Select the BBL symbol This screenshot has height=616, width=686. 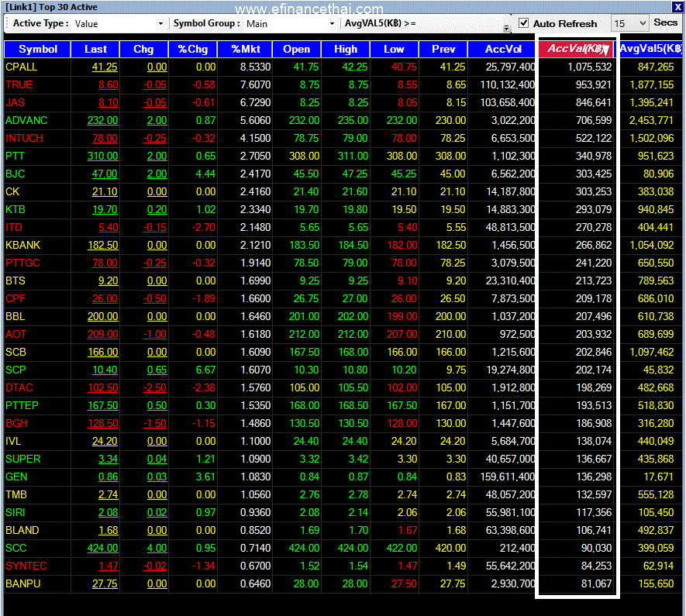coord(16,317)
